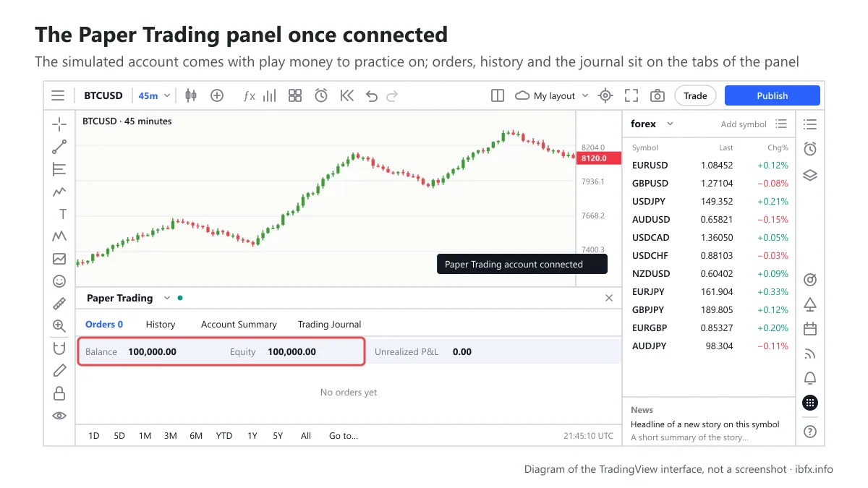Expand the 45m interval dropdown
This screenshot has height=488, width=868.
[167, 95]
